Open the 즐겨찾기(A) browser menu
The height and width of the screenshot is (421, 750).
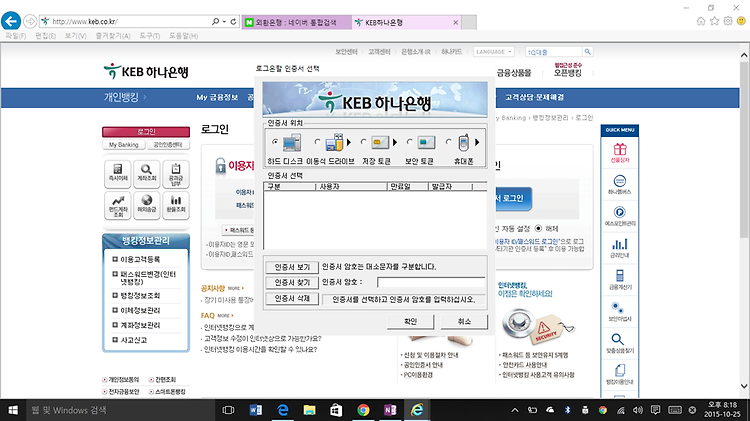coord(113,36)
